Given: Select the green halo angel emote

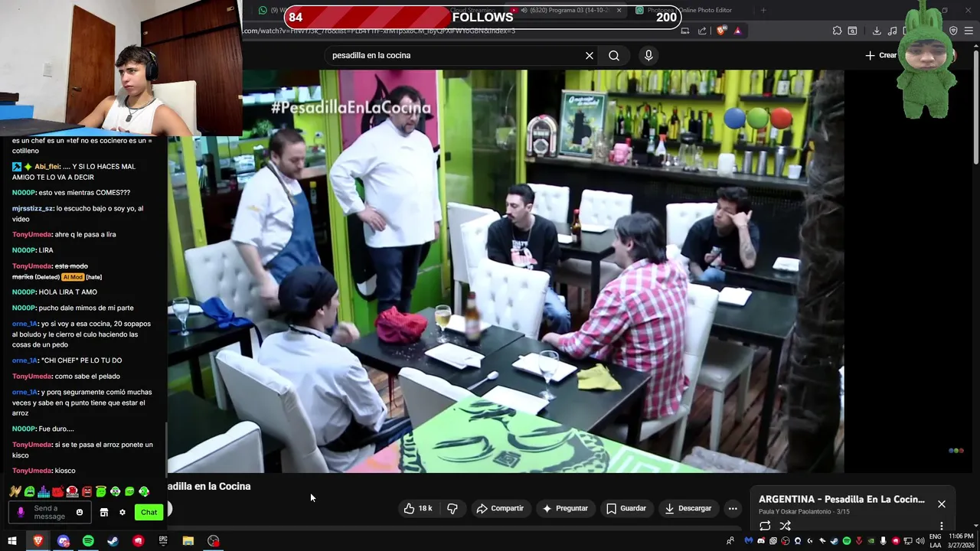Looking at the screenshot, I should click(100, 491).
